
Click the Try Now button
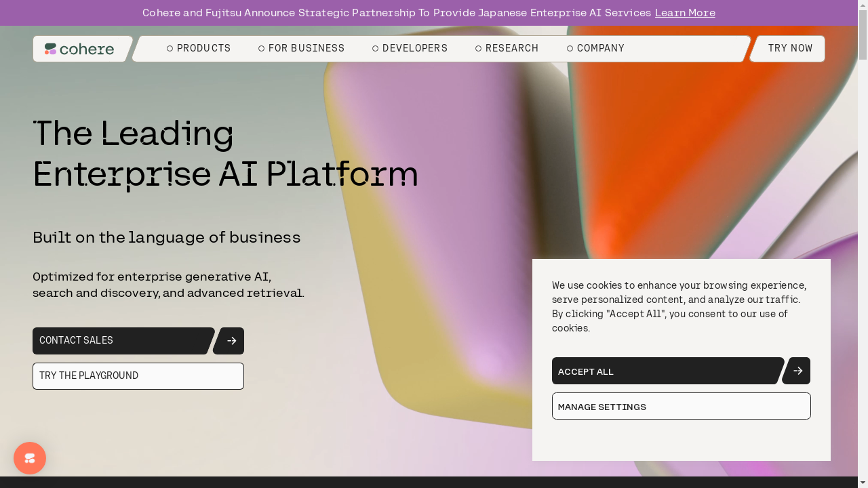pyautogui.click(x=790, y=49)
